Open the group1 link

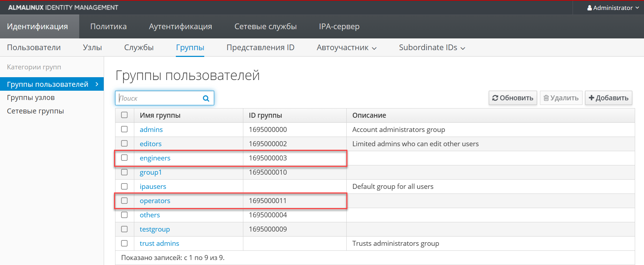pyautogui.click(x=151, y=172)
